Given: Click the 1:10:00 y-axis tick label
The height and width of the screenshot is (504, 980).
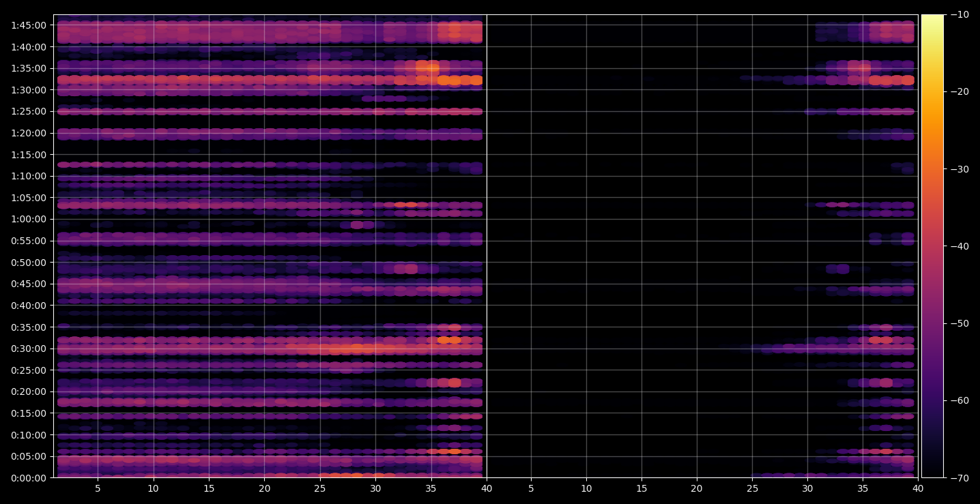Looking at the screenshot, I should click(x=29, y=176).
